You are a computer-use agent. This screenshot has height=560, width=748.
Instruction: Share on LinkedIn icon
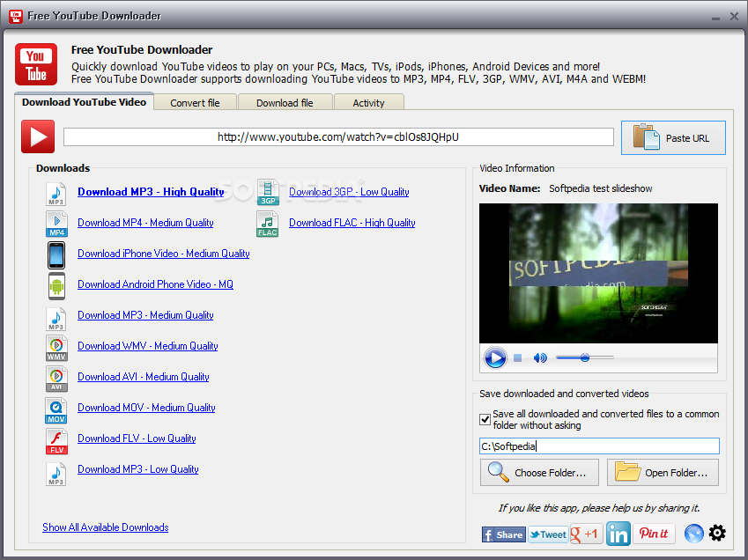click(618, 534)
